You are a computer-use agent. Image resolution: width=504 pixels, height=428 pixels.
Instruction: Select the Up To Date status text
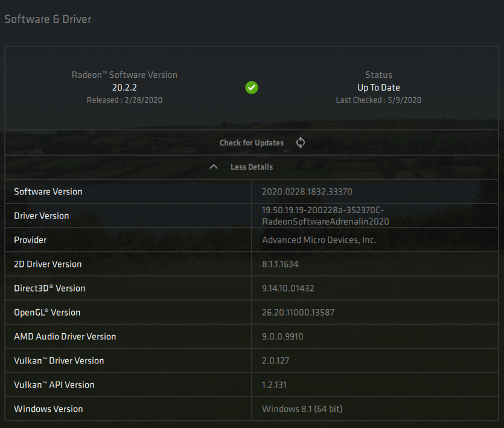click(378, 88)
